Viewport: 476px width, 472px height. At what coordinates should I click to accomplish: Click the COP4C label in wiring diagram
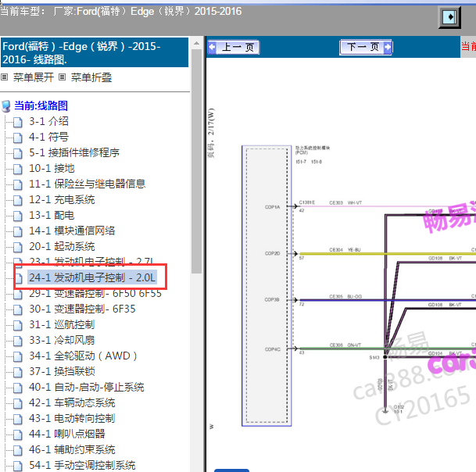[x=273, y=349]
